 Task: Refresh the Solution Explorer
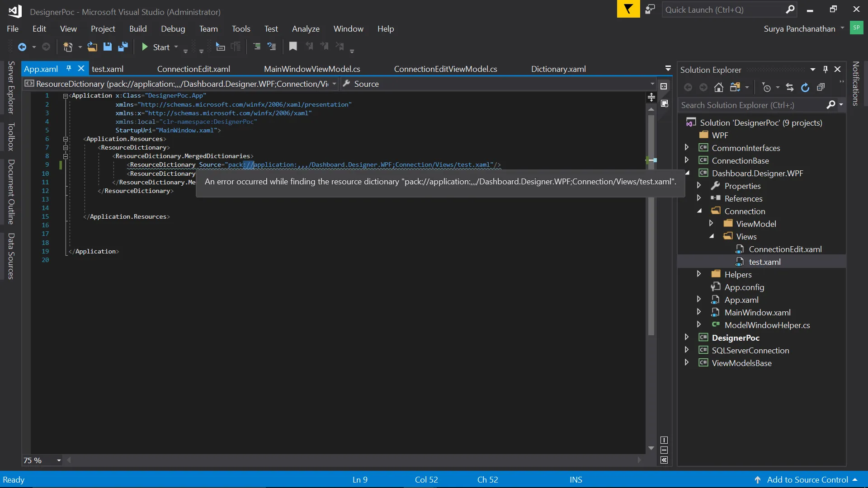coord(805,88)
